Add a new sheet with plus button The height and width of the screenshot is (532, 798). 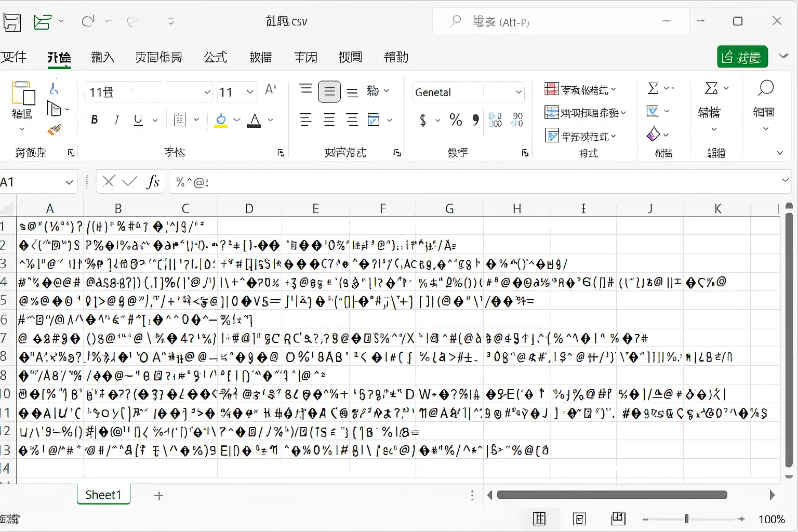click(159, 496)
